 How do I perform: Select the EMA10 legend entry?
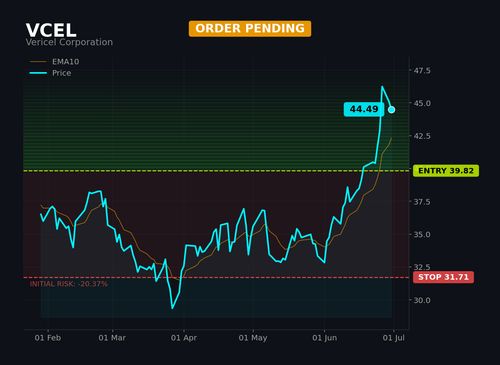tap(55, 62)
